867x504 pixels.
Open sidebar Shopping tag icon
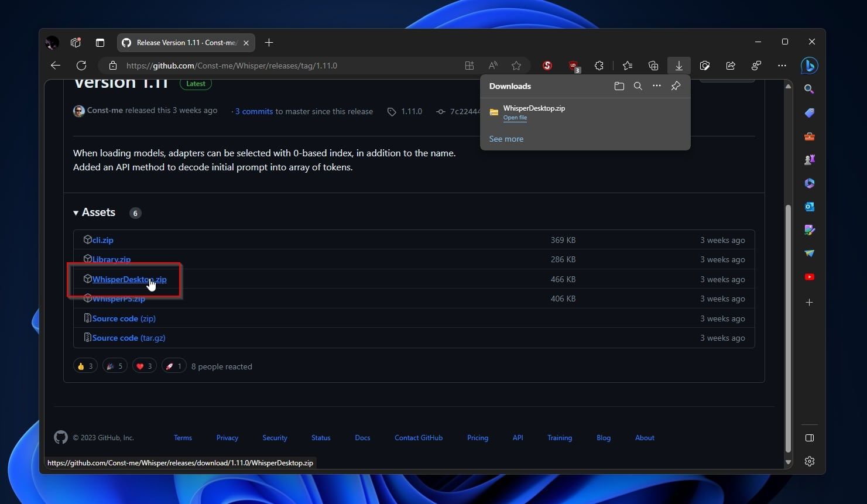(809, 113)
